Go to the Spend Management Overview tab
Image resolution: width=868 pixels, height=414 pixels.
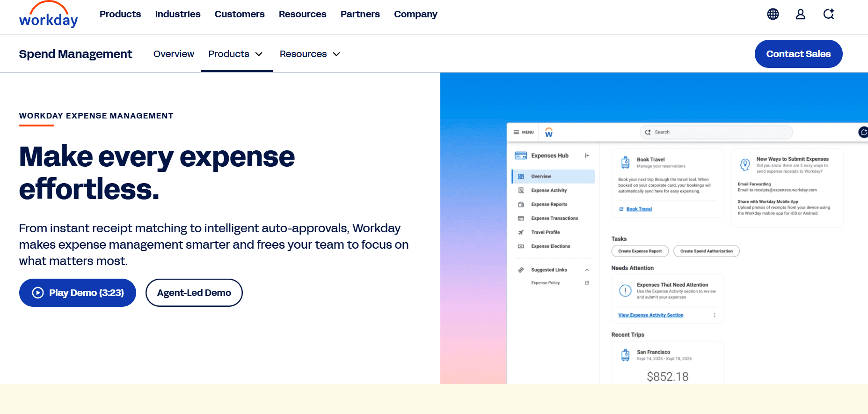[174, 54]
